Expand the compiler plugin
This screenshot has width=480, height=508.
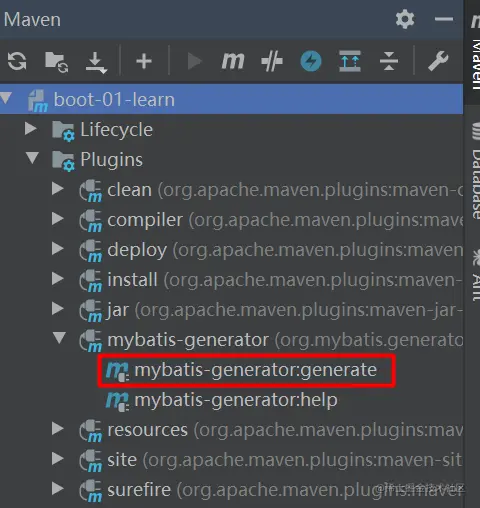(58, 218)
